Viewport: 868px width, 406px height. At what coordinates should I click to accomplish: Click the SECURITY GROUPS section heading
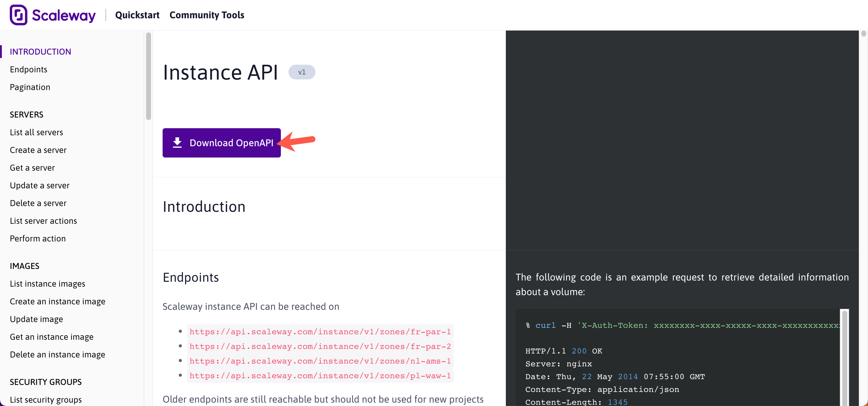click(46, 382)
